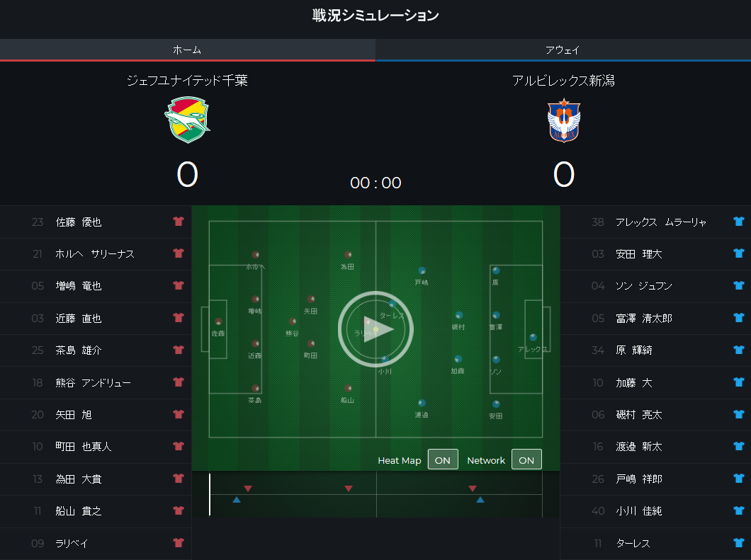Click the 渡邉 player dot on the pitch

(x=422, y=403)
